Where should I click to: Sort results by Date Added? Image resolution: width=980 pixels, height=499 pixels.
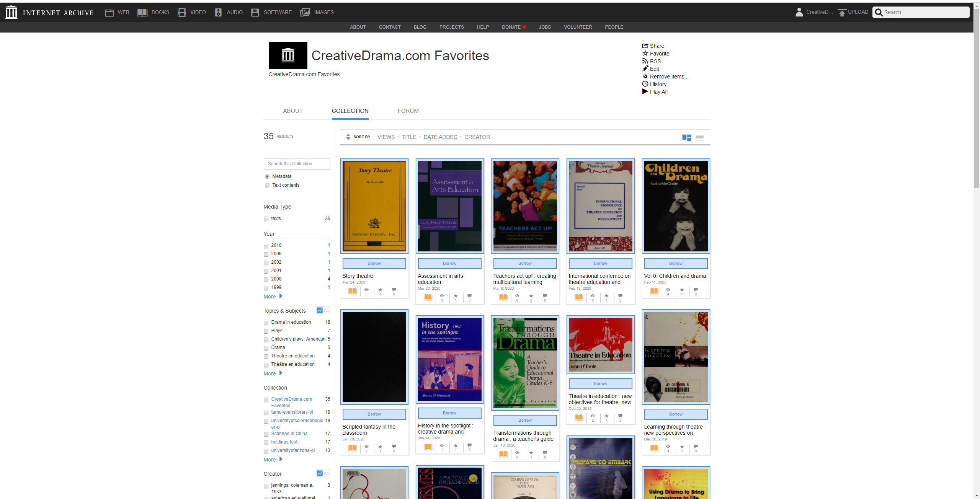[x=440, y=137]
